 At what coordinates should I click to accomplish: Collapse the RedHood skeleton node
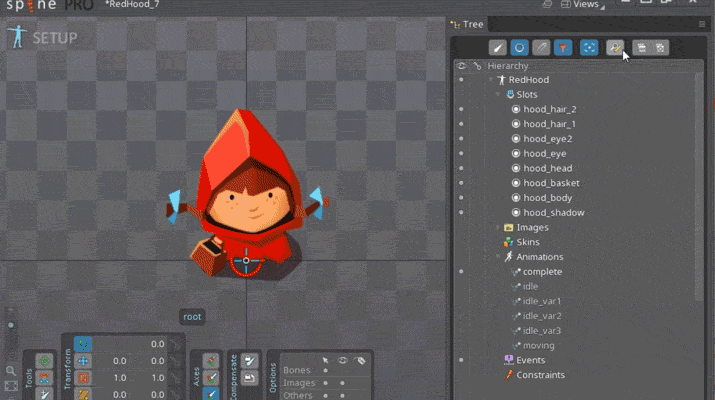tap(491, 79)
